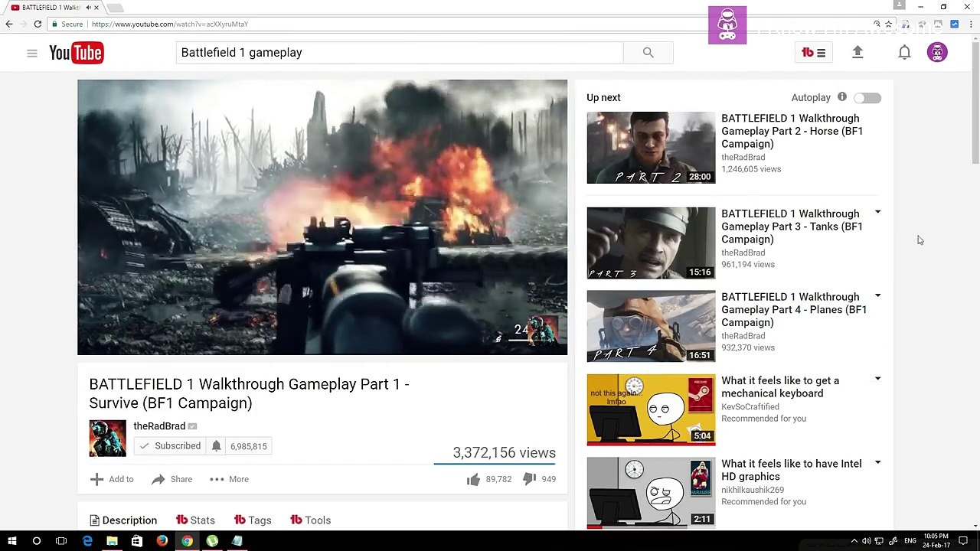Screen dimensions: 980x551
Task: Open Part 3 - Tanks video title
Action: tap(792, 227)
